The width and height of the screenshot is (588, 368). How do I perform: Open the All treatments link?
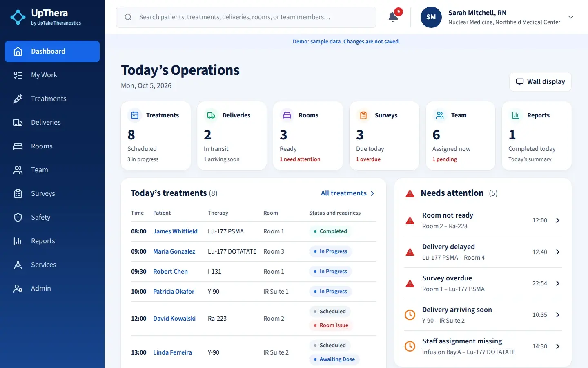click(x=347, y=193)
